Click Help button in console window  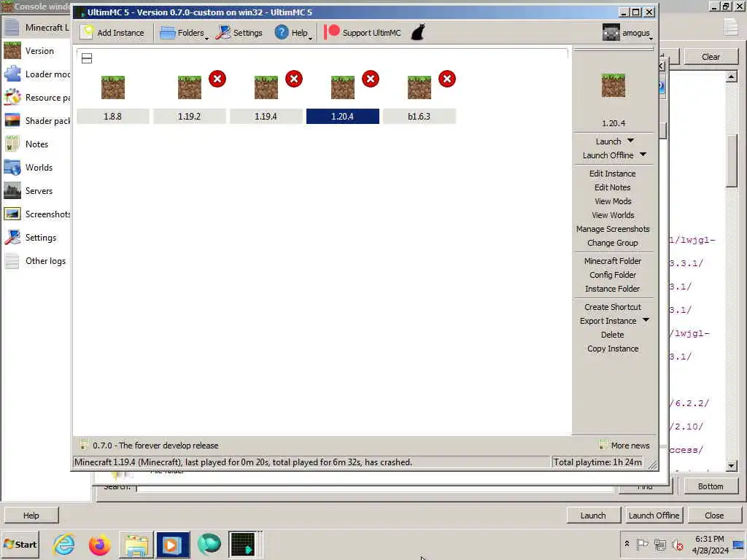[31, 516]
